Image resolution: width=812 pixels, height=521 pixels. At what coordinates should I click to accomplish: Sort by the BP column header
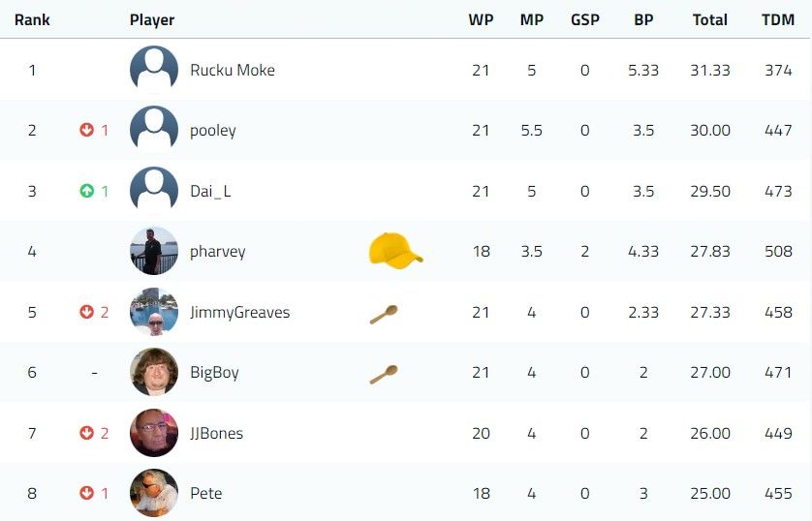pyautogui.click(x=643, y=19)
